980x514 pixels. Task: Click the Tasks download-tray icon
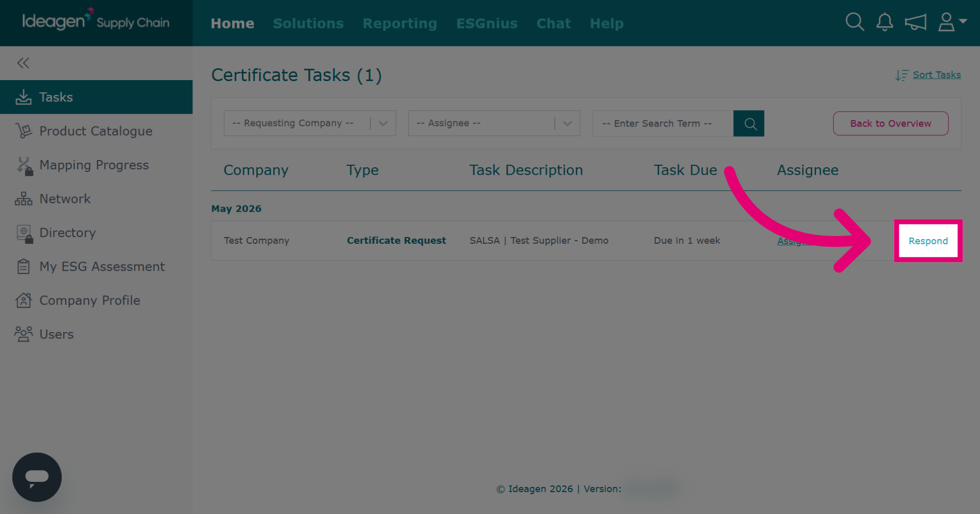pyautogui.click(x=23, y=97)
